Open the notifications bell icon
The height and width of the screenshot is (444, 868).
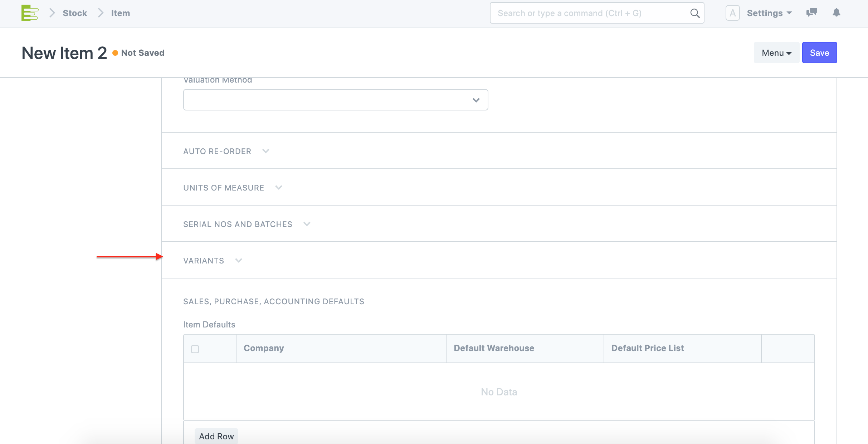pyautogui.click(x=836, y=13)
